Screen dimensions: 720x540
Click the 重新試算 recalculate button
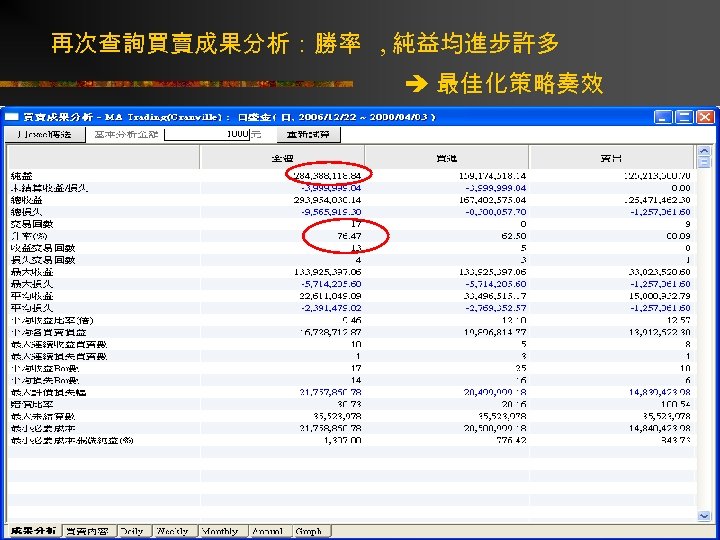tap(309, 135)
